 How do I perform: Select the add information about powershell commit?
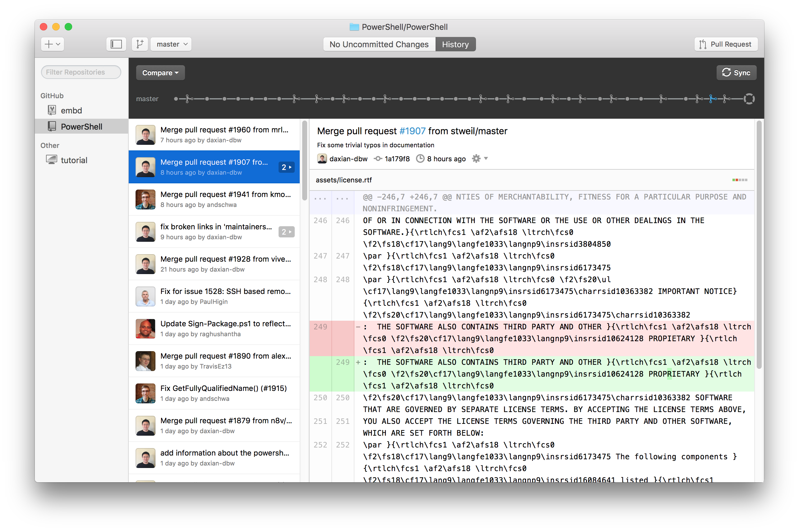(x=214, y=458)
